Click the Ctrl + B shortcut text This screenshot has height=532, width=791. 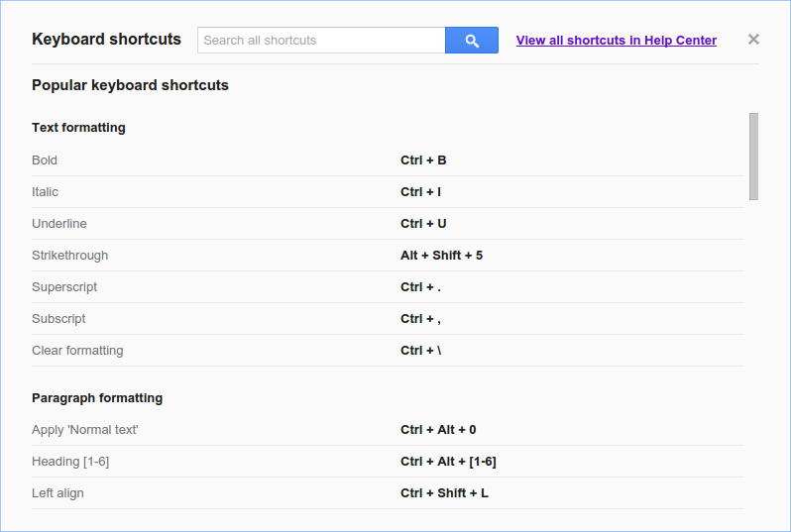(423, 160)
